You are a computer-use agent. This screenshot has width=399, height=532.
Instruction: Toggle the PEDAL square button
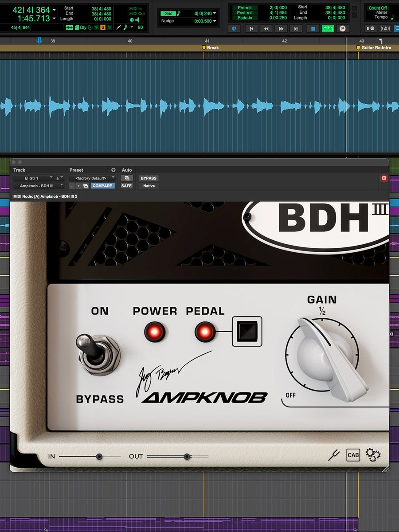click(x=247, y=331)
